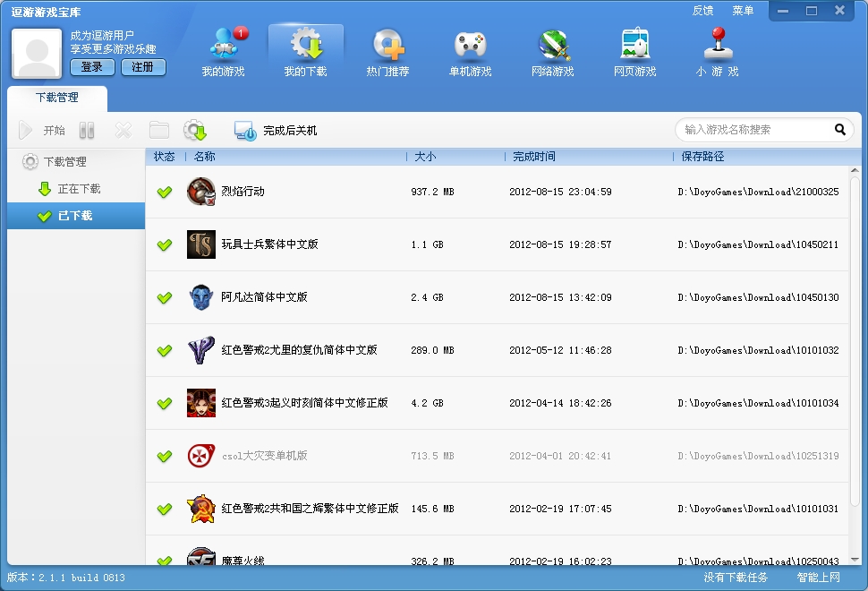Click completion time 2012-08-15 19:28:57
This screenshot has height=591, width=868.
tap(560, 244)
